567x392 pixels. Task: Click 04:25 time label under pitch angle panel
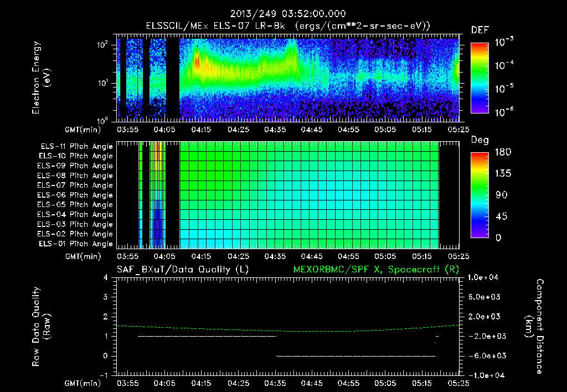(238, 256)
